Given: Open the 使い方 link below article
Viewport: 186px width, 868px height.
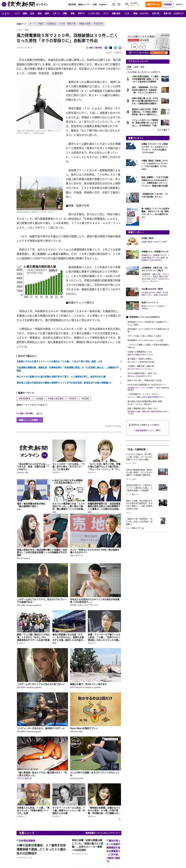Looking at the screenshot, I should tap(40, 413).
